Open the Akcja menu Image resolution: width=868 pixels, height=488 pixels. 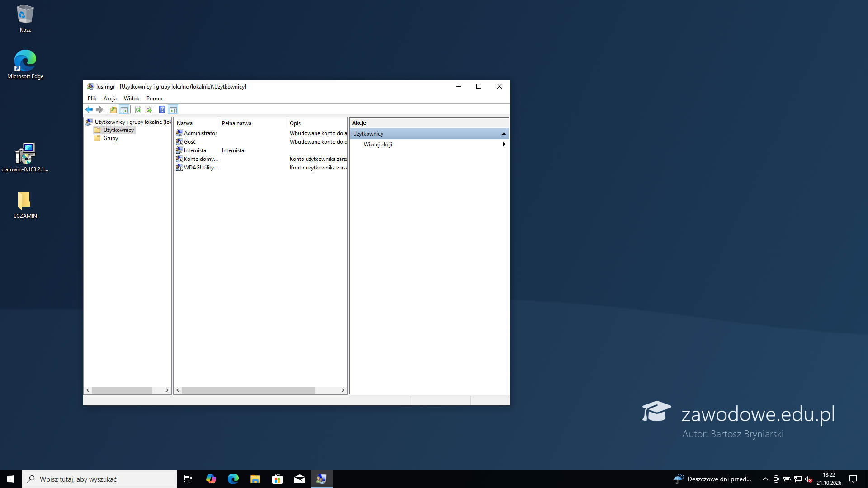click(x=110, y=99)
